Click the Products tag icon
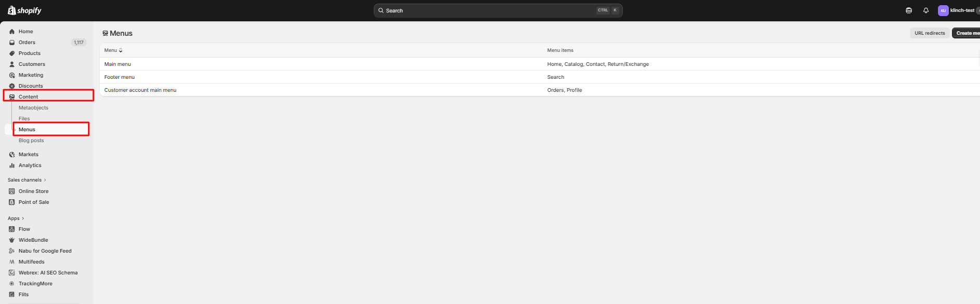This screenshot has width=980, height=304. tap(12, 53)
